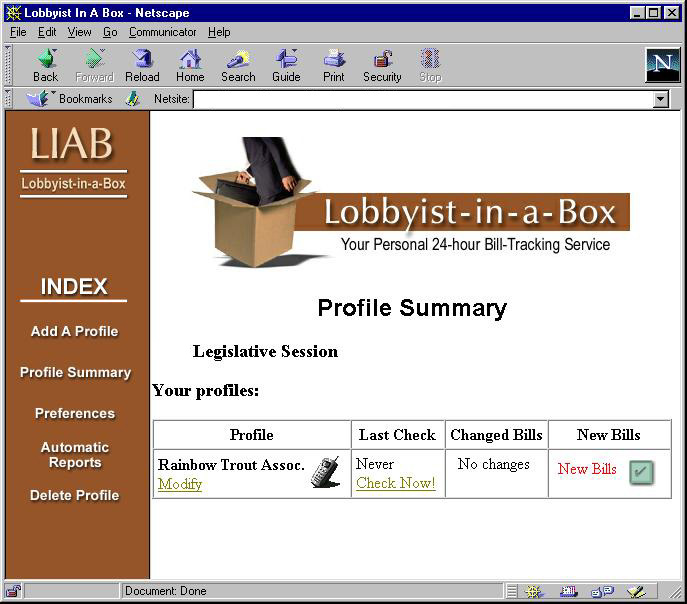
Task: Open Profile Summary in sidebar
Action: (x=75, y=372)
